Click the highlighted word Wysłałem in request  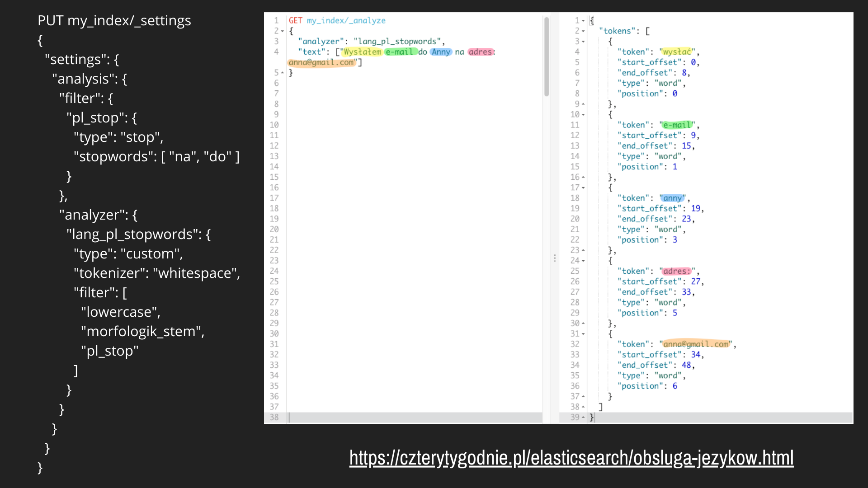[363, 52]
